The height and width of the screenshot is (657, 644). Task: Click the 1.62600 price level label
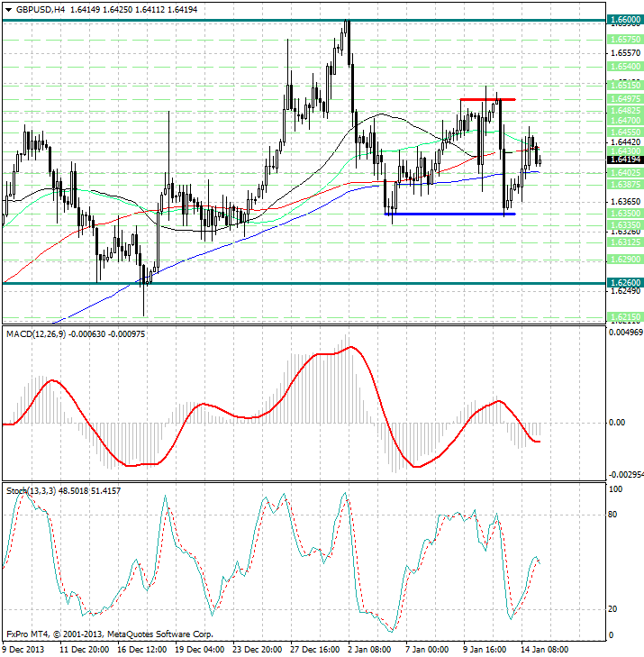click(625, 283)
